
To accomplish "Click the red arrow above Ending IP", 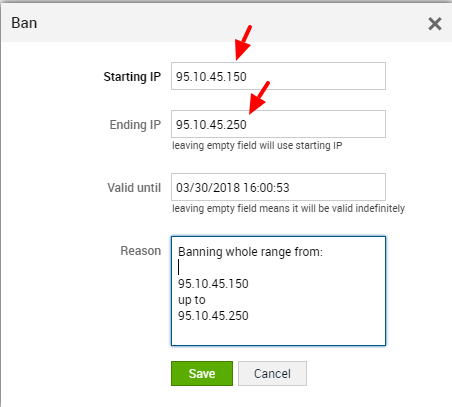I will (x=259, y=97).
